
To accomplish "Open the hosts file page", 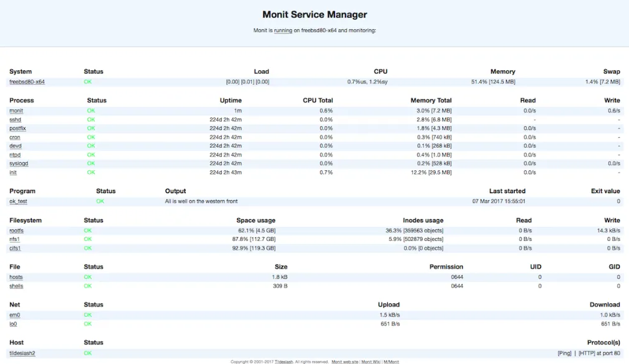I will coord(16,277).
